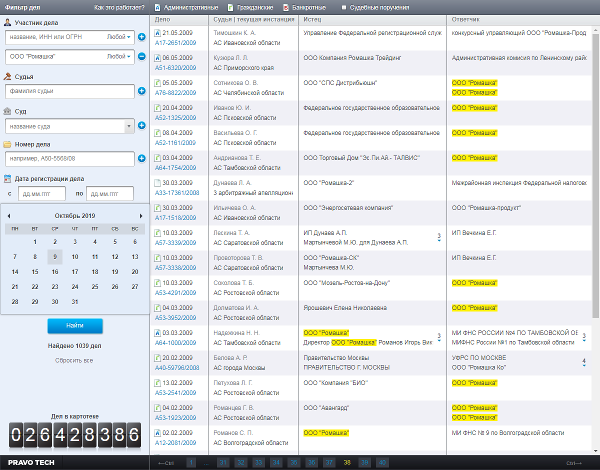The width and height of the screenshot is (600, 470).
Task: Focus the judge surname input field
Action: (x=70, y=91)
